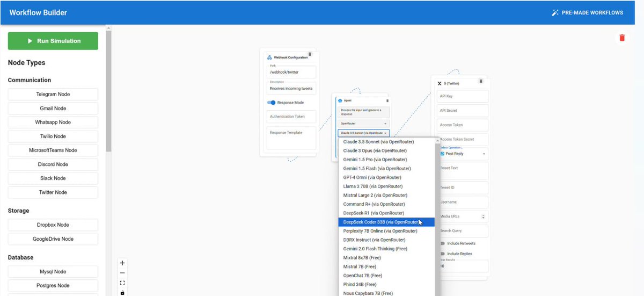The image size is (644, 296).
Task: Collapse the Claude 3.5 Sonnet model dropdown
Action: [364, 133]
